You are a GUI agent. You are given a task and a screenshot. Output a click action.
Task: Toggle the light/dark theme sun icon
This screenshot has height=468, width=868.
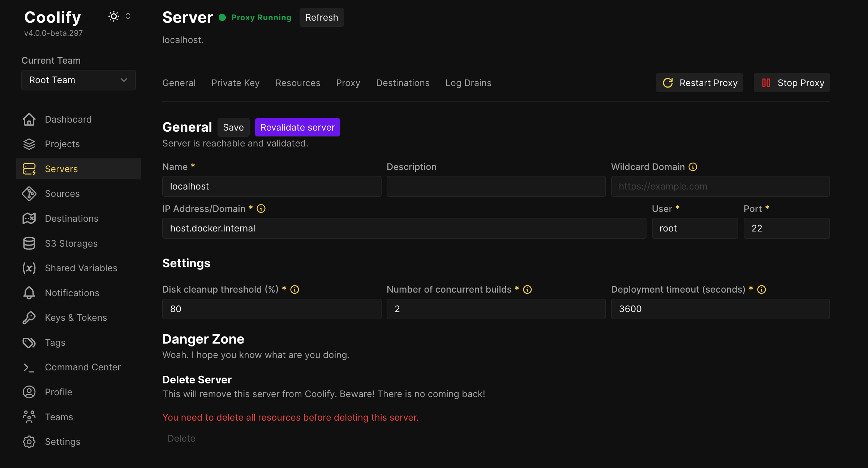tap(114, 17)
